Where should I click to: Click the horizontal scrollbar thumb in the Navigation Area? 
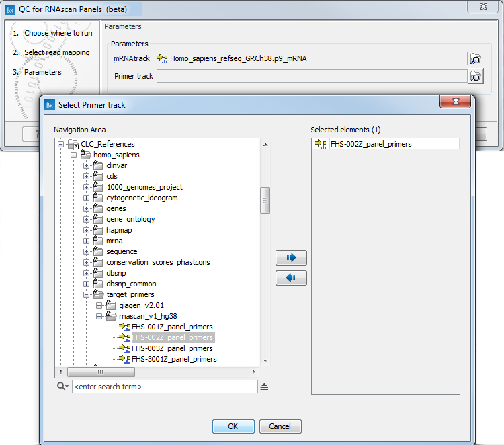pos(101,372)
